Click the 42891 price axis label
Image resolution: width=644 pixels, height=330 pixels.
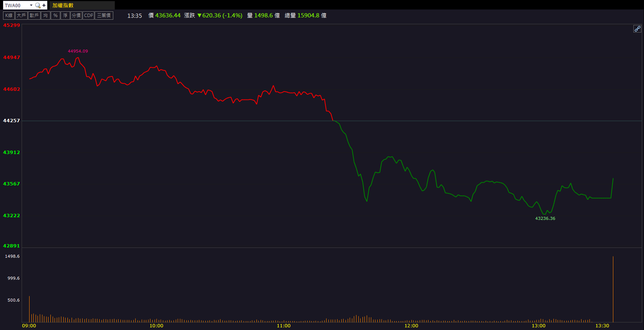pos(11,246)
